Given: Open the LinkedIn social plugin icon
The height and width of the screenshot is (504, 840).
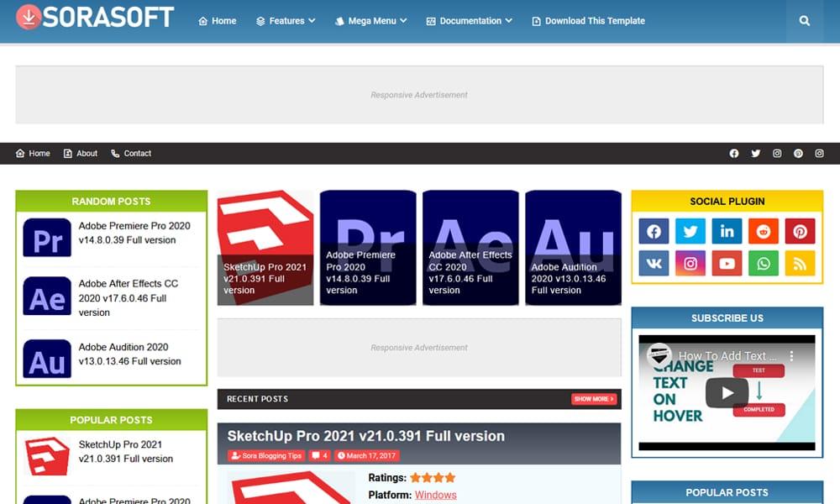Looking at the screenshot, I should (x=727, y=231).
